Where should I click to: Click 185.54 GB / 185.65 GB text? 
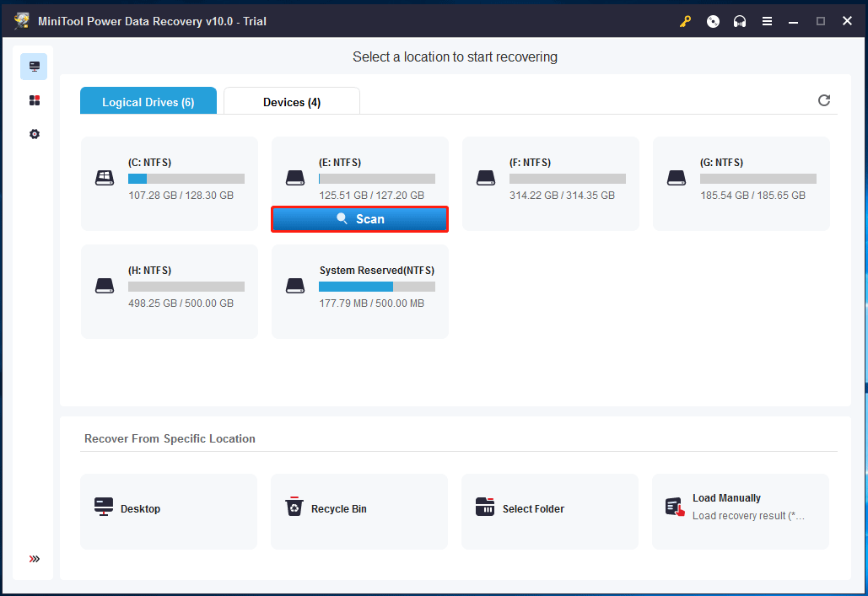tap(752, 196)
